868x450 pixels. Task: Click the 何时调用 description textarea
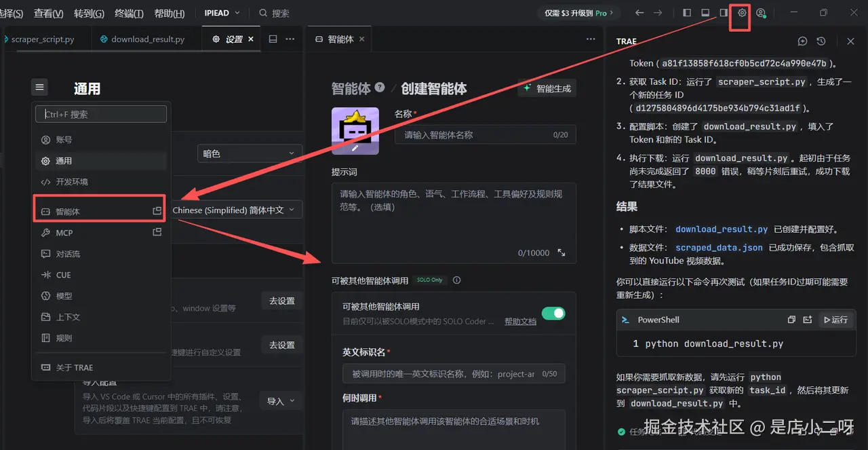pos(454,429)
